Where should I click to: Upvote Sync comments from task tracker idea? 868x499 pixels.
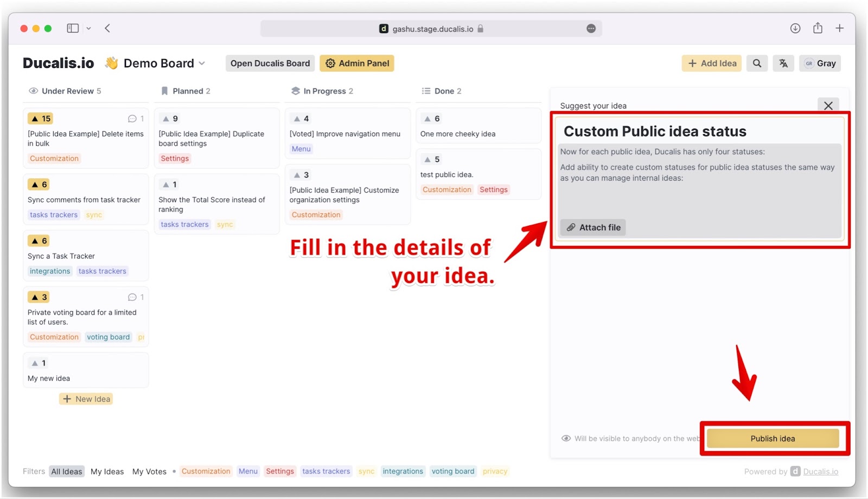pyautogui.click(x=39, y=185)
